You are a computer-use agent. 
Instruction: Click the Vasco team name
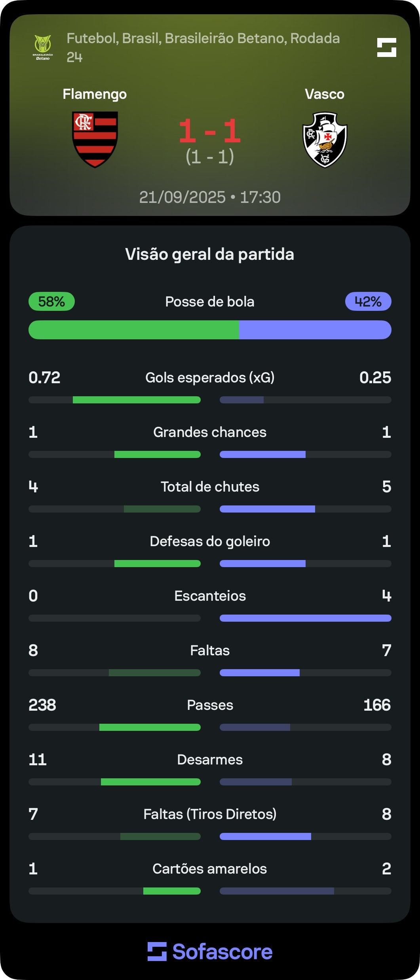tap(325, 94)
